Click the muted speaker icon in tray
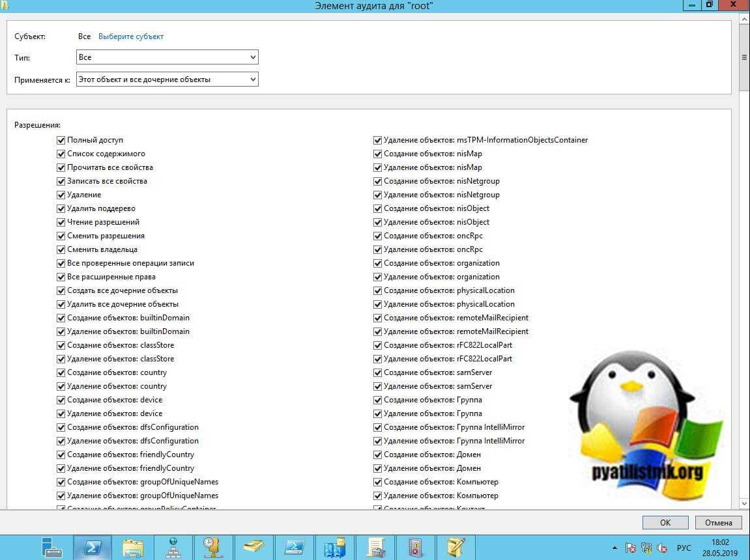Screen dimensions: 750x560 click(x=662, y=548)
